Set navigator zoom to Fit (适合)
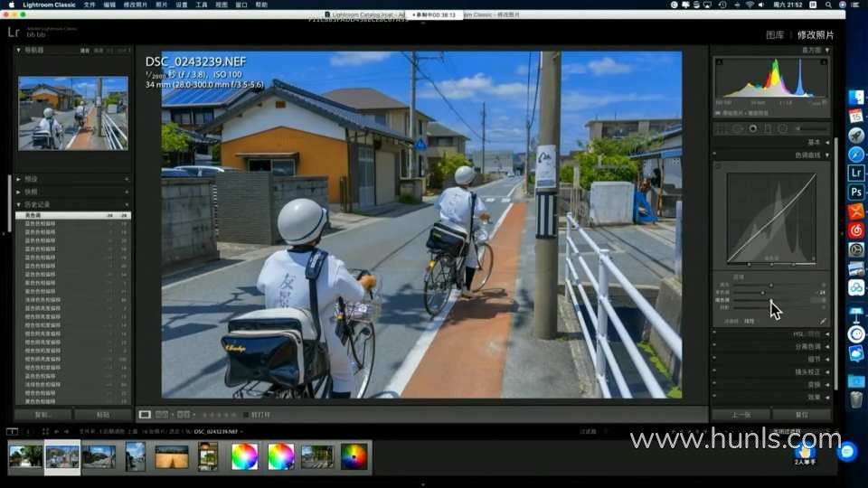This screenshot has height=488, width=868. (85, 51)
